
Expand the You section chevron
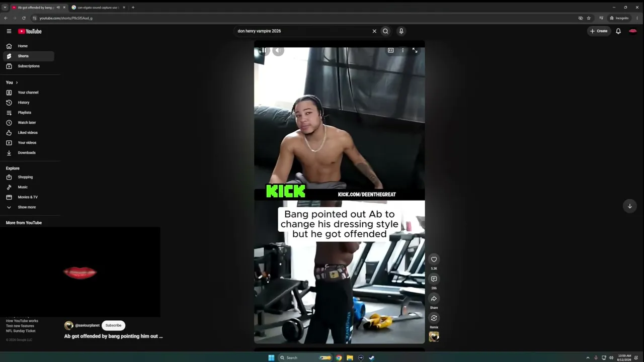pyautogui.click(x=17, y=82)
